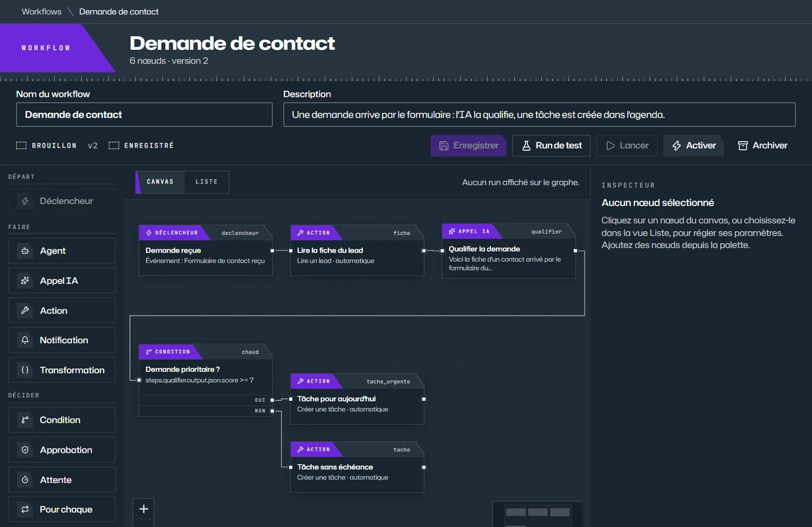This screenshot has height=527, width=812.
Task: Click the Lancer button
Action: click(x=627, y=146)
